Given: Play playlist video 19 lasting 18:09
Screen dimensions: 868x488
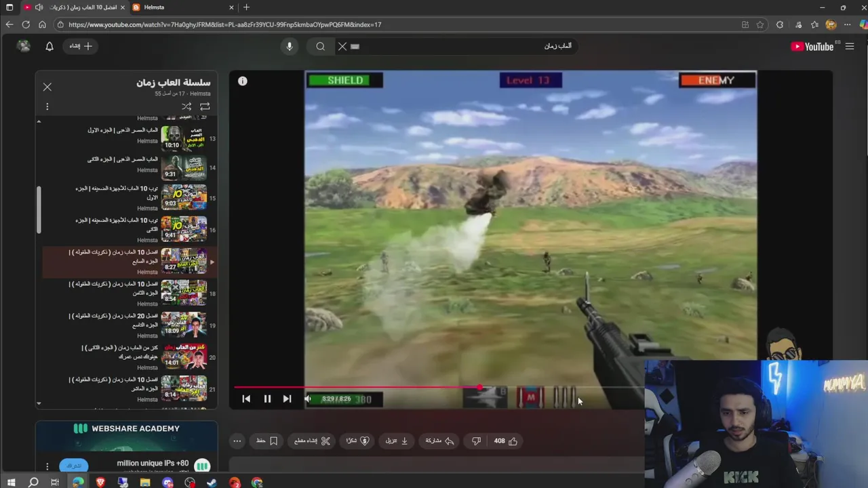Looking at the screenshot, I should coord(129,325).
